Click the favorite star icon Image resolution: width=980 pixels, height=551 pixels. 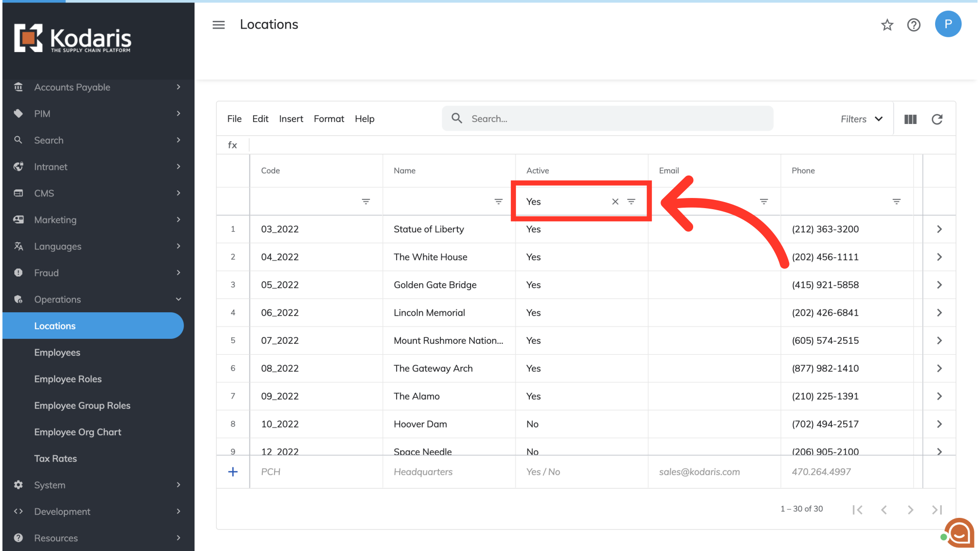pyautogui.click(x=887, y=25)
